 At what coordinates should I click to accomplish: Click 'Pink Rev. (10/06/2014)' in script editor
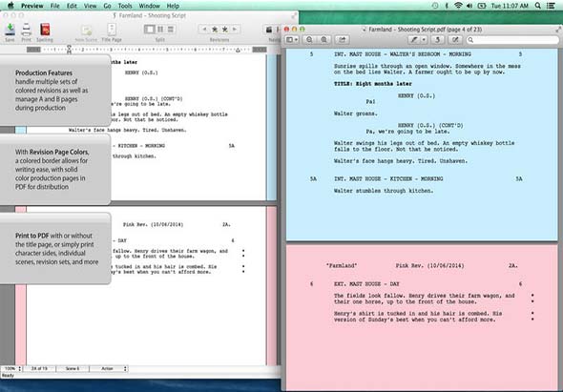pos(154,225)
